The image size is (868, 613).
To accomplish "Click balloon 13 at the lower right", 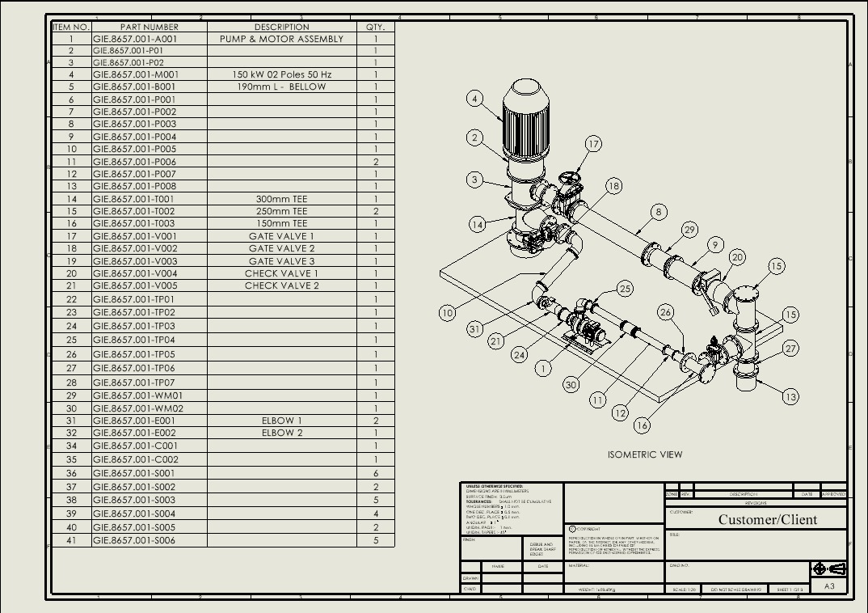I will tap(790, 396).
